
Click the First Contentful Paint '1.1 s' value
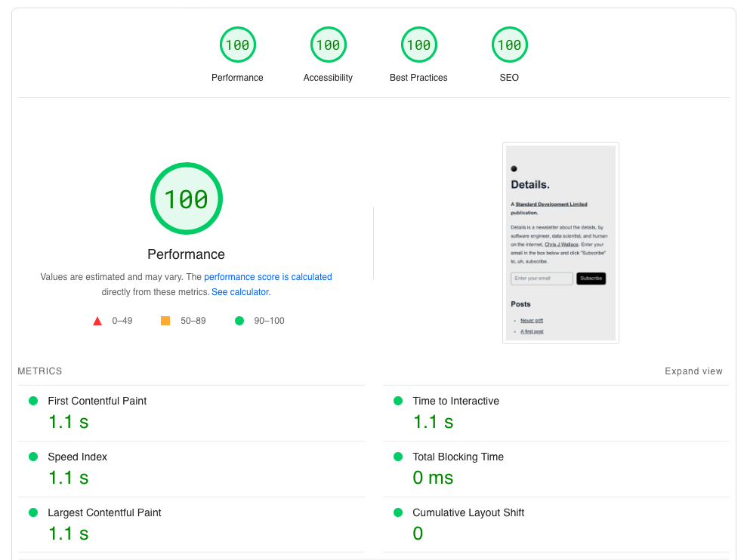(69, 422)
